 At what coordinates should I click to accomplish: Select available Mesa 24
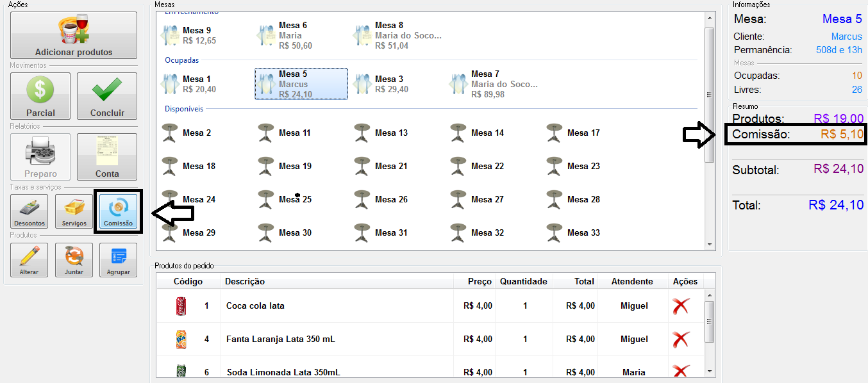pos(189,199)
